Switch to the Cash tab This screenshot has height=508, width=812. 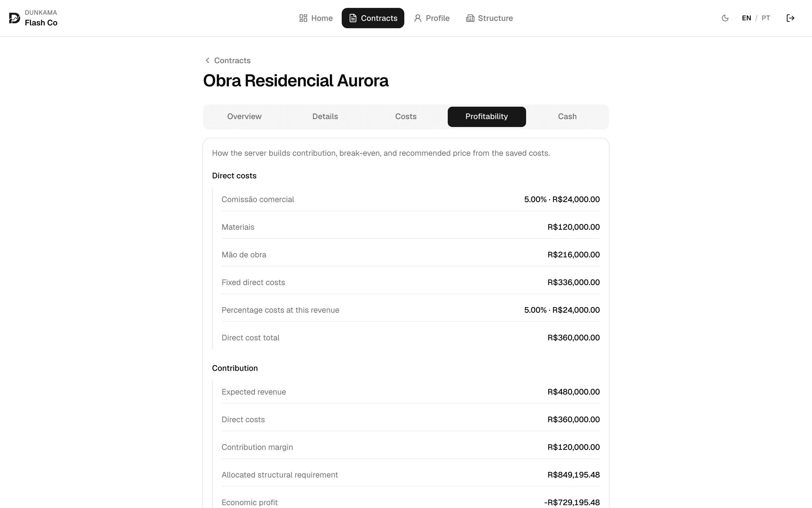[567, 117]
